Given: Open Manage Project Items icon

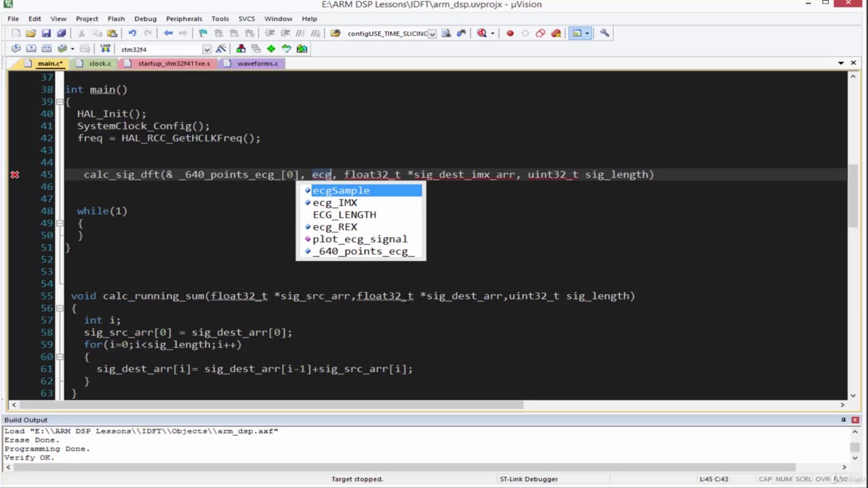Looking at the screenshot, I should coord(241,49).
